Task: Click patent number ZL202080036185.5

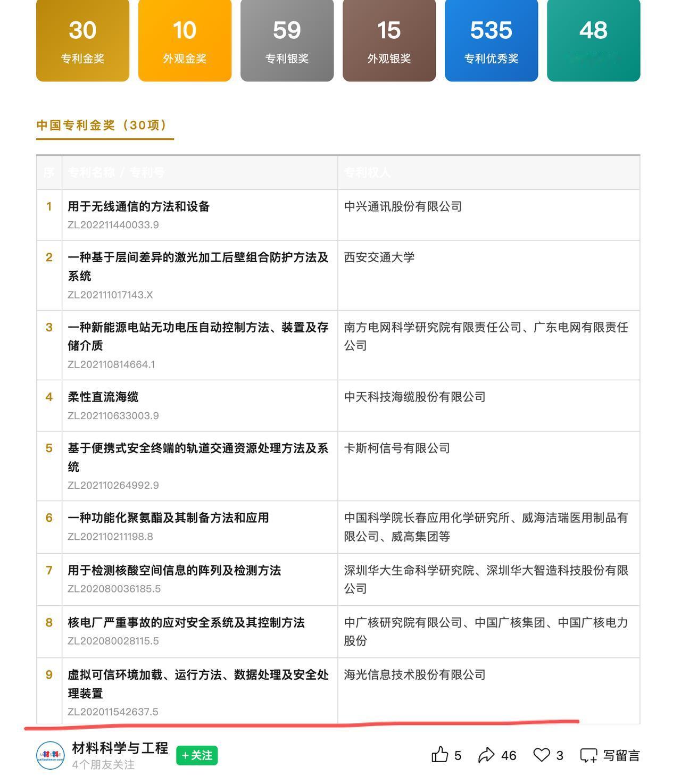Action: pos(114,589)
